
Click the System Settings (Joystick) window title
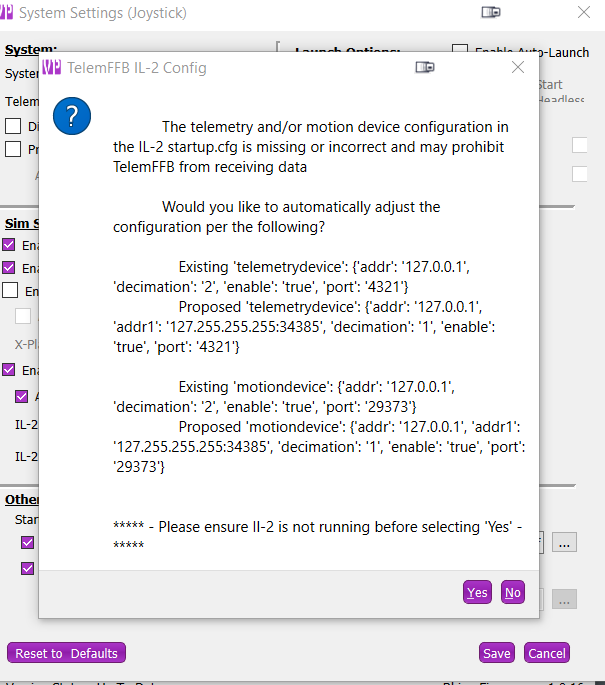[103, 13]
